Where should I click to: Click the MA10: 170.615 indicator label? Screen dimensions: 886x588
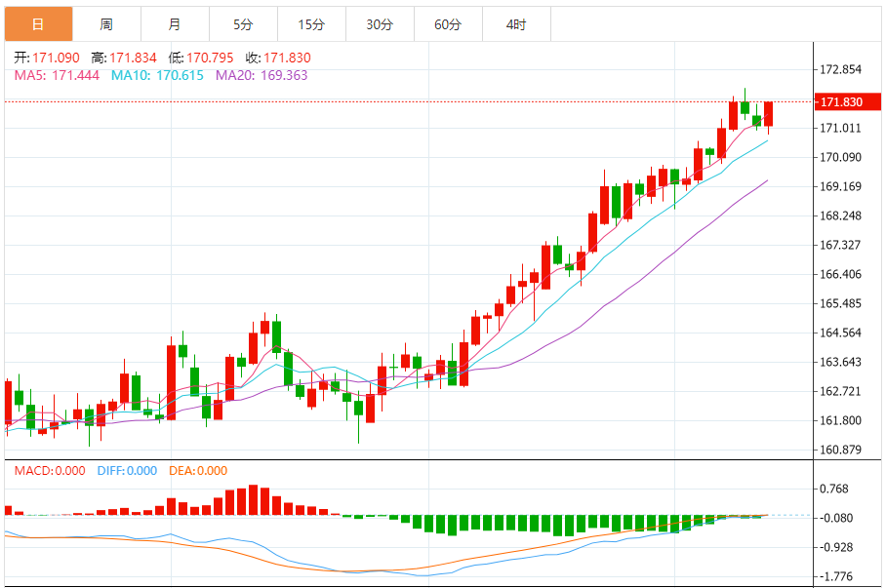point(157,75)
